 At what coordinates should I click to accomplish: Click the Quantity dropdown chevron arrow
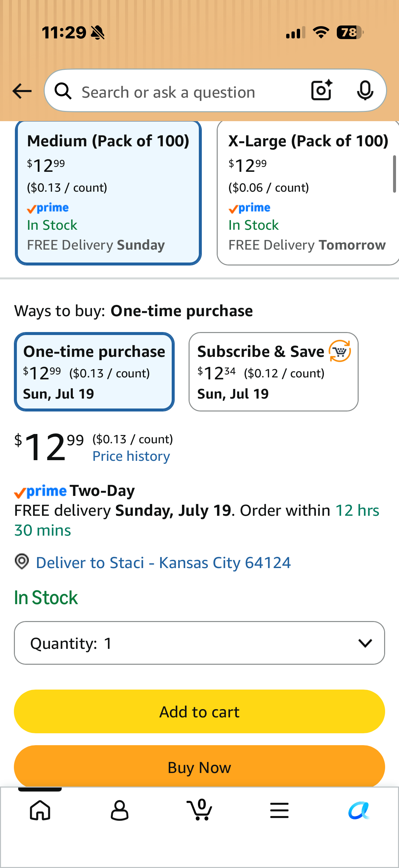365,643
